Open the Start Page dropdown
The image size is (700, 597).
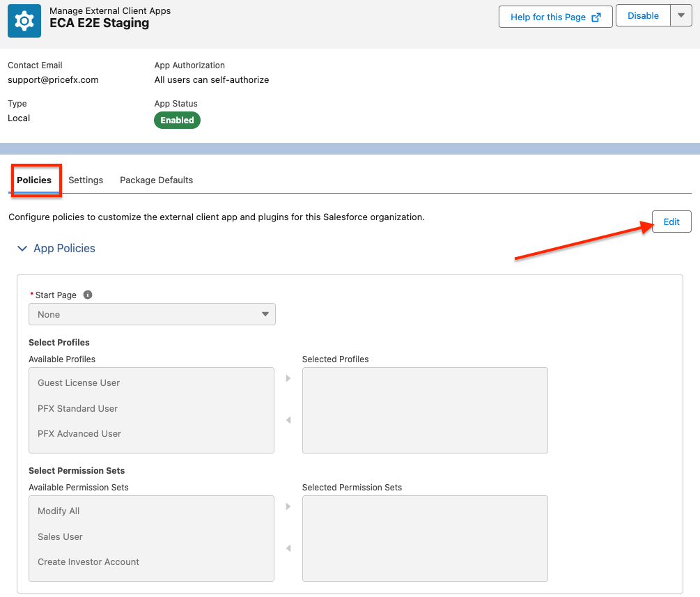click(x=152, y=314)
